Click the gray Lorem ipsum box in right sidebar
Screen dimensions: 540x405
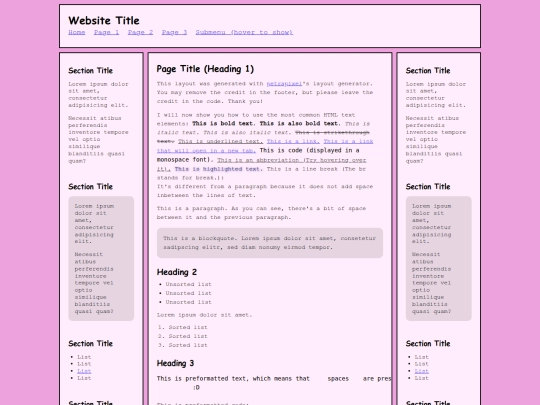(x=438, y=259)
